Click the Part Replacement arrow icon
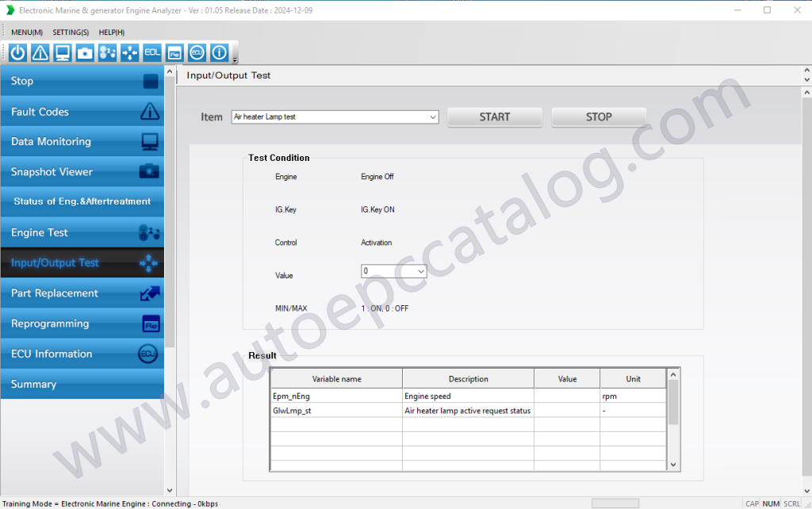The height and width of the screenshot is (509, 812). pos(150,293)
